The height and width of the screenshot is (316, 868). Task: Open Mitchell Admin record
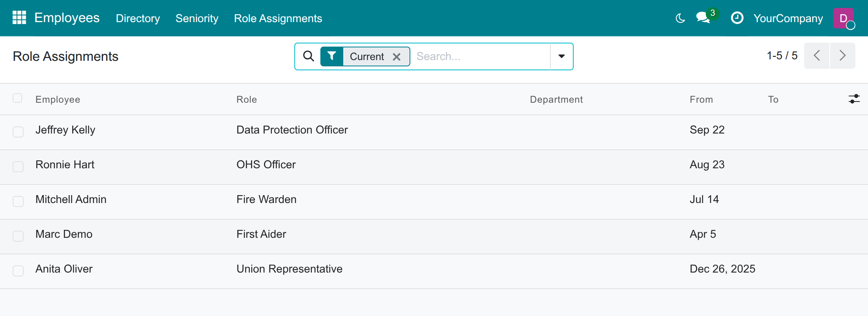[71, 199]
